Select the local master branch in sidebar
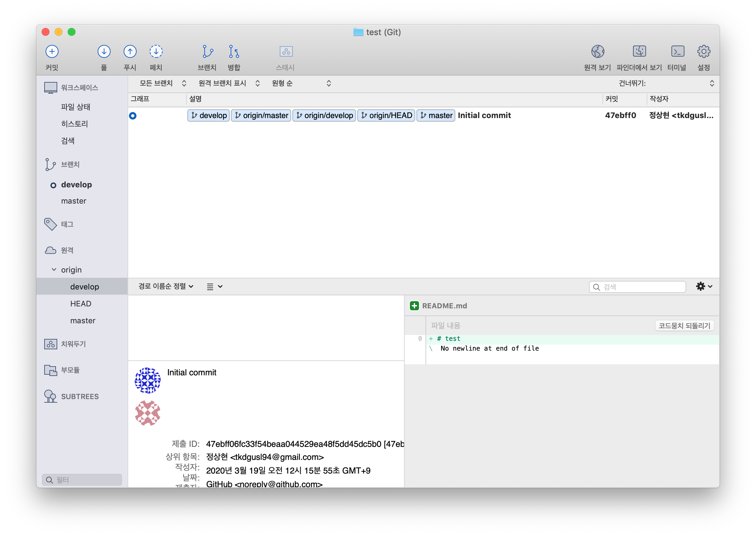This screenshot has height=536, width=756. click(x=74, y=201)
